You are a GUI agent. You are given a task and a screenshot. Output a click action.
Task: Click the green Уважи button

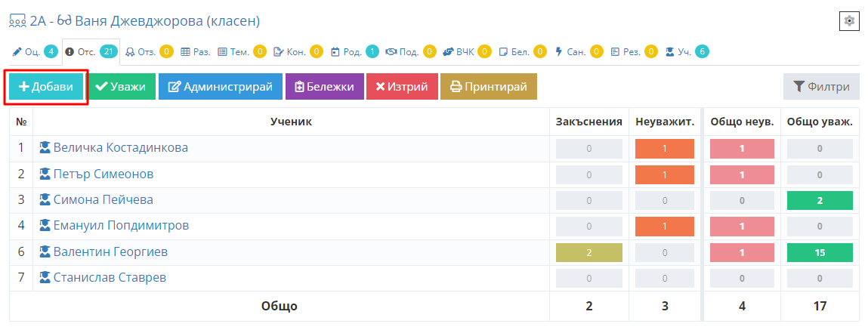122,87
